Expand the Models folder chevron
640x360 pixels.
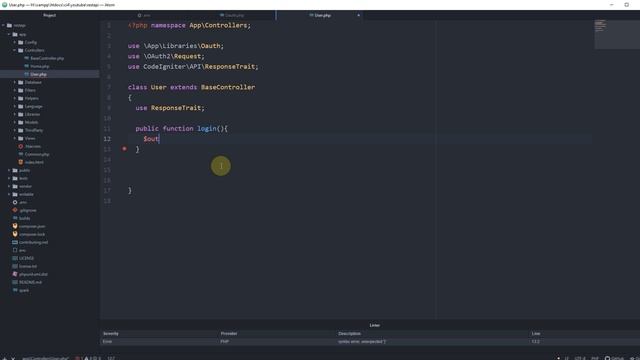coord(15,122)
